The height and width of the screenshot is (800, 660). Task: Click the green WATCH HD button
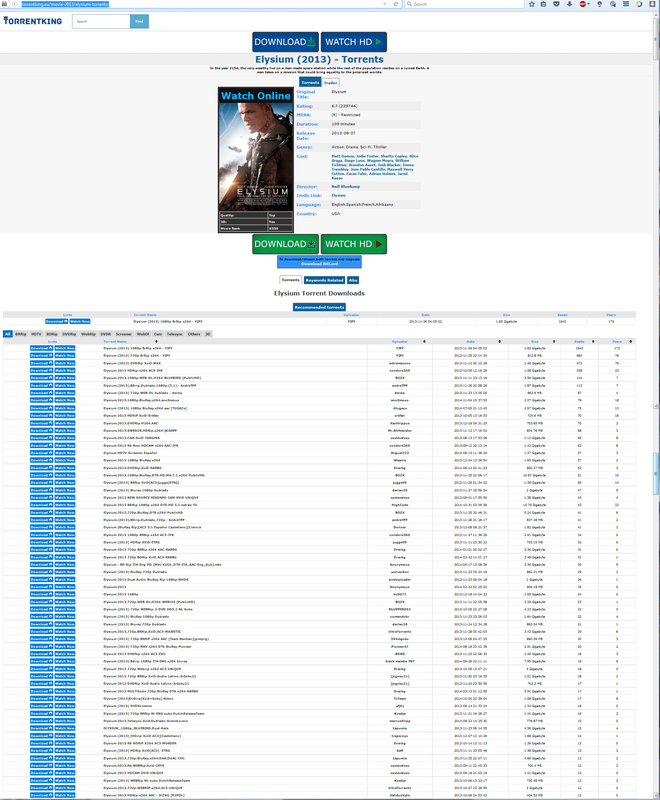point(353,244)
